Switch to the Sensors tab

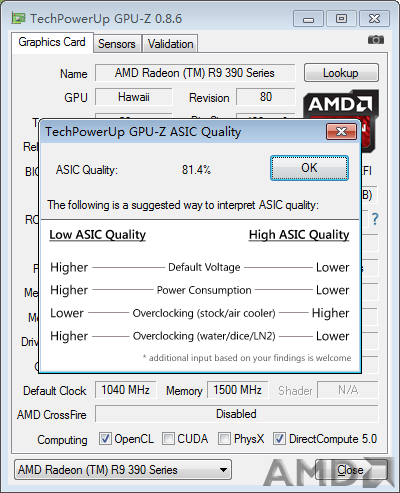(x=117, y=44)
